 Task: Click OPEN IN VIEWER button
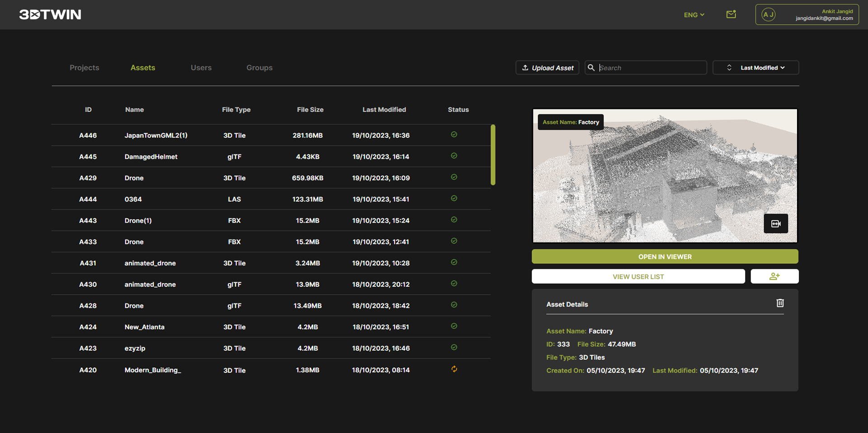click(665, 257)
